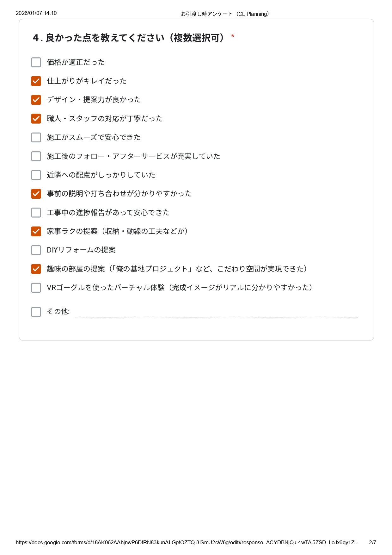This screenshot has width=392, height=555.
Task: Enable 近隣への配慮がしっかりしていた option
Action: (x=36, y=175)
